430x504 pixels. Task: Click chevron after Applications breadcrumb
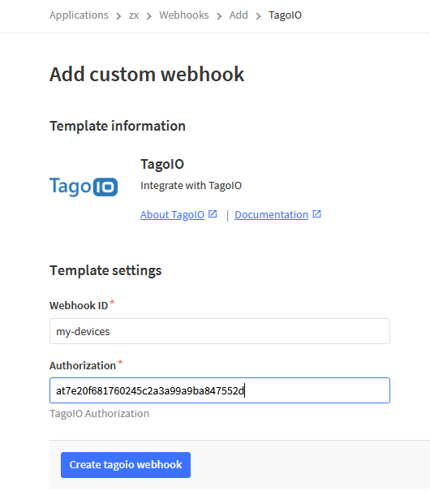click(x=118, y=15)
